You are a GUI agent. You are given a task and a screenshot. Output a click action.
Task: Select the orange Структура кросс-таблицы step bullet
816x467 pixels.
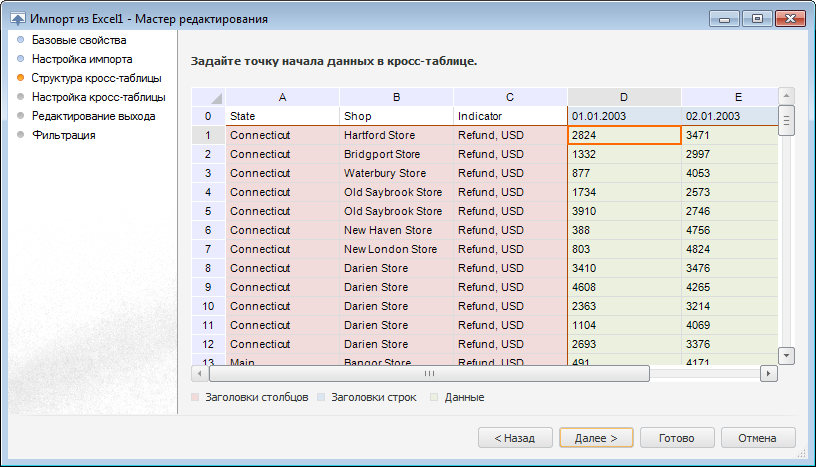(20, 77)
